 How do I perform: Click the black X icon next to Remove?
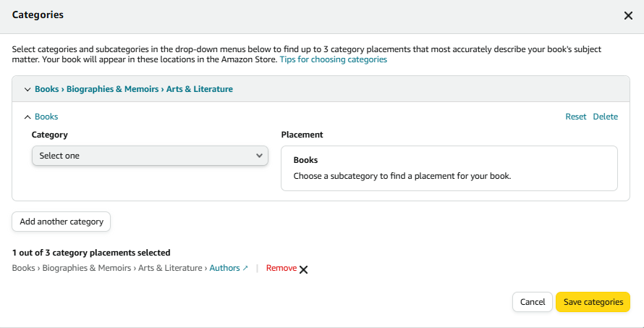coord(303,269)
